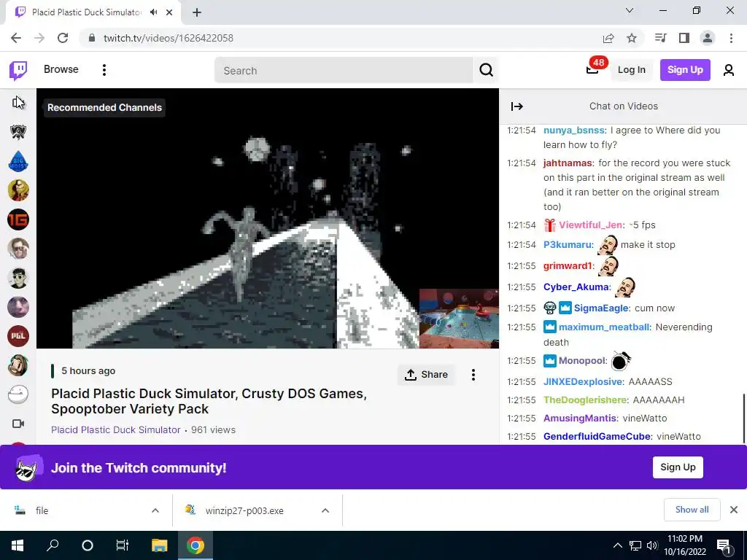Collapse the chat panel arrow icon
The height and width of the screenshot is (560, 747).
pyautogui.click(x=517, y=106)
